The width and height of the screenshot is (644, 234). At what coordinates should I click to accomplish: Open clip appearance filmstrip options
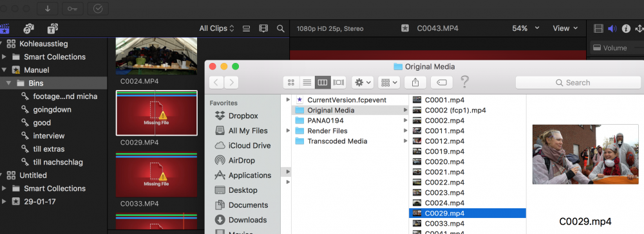[263, 28]
